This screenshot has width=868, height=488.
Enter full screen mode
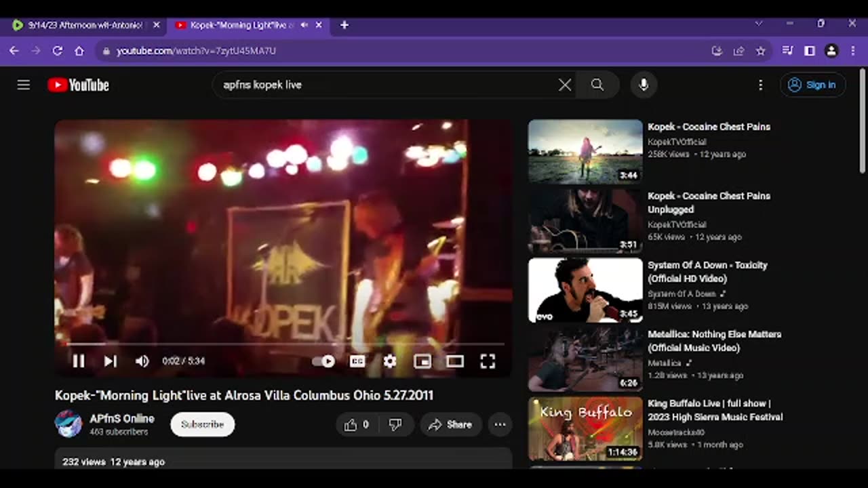pyautogui.click(x=488, y=361)
